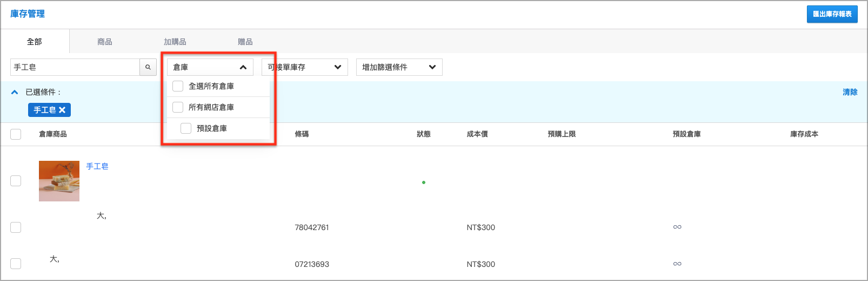Image resolution: width=868 pixels, height=281 pixels.
Task: Select the 手工皂 product row checkbox
Action: pos(16,181)
